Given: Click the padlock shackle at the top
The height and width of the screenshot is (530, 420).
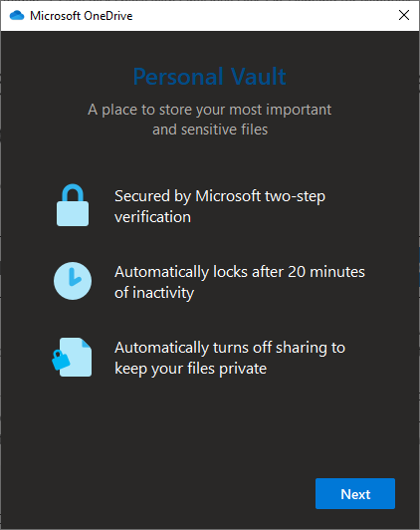Looking at the screenshot, I should pyautogui.click(x=73, y=193).
